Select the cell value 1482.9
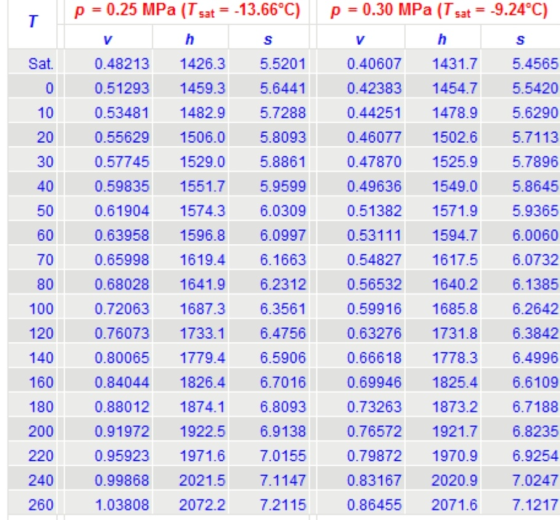560x520 pixels. [x=202, y=113]
